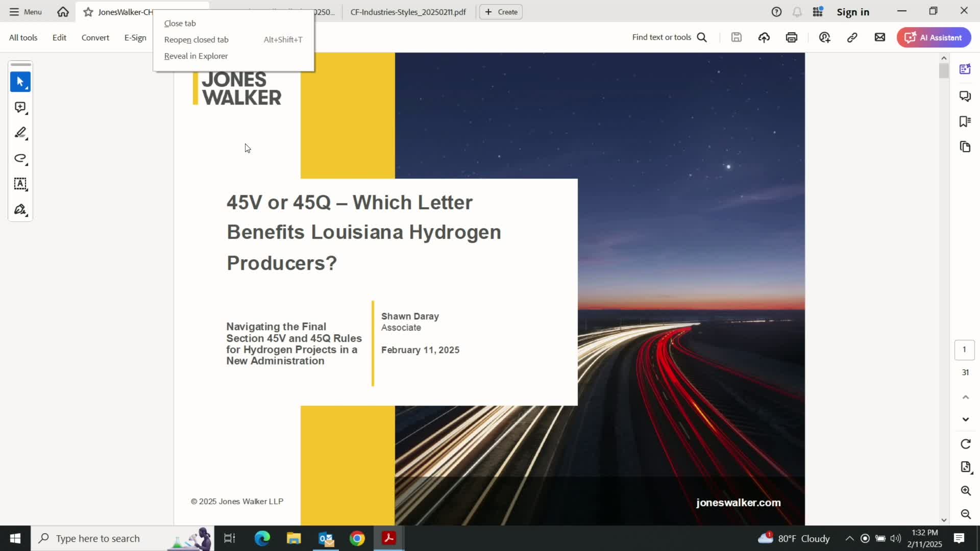The image size is (980, 551).
Task: Switch to CF-Industries-Styles PDF tab
Action: point(408,12)
